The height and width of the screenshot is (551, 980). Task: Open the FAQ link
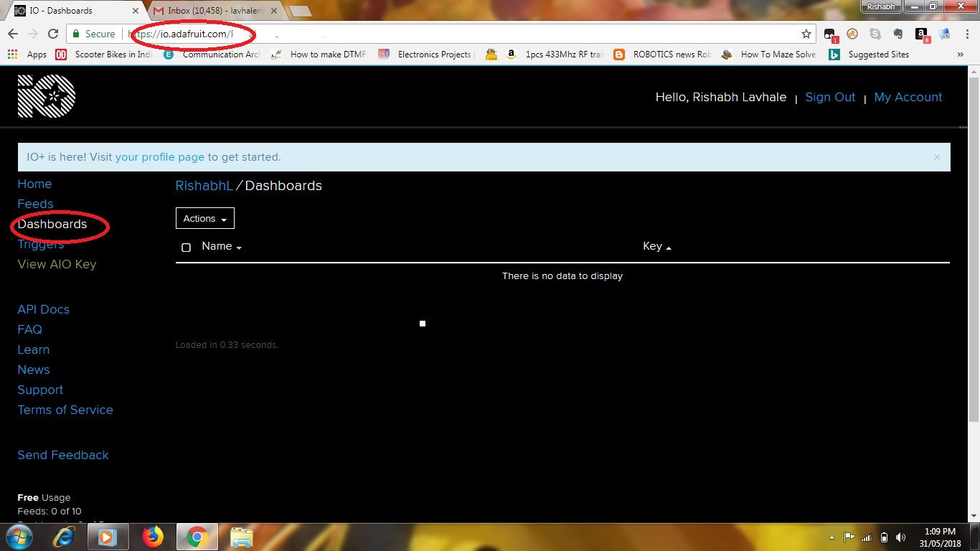coord(30,329)
